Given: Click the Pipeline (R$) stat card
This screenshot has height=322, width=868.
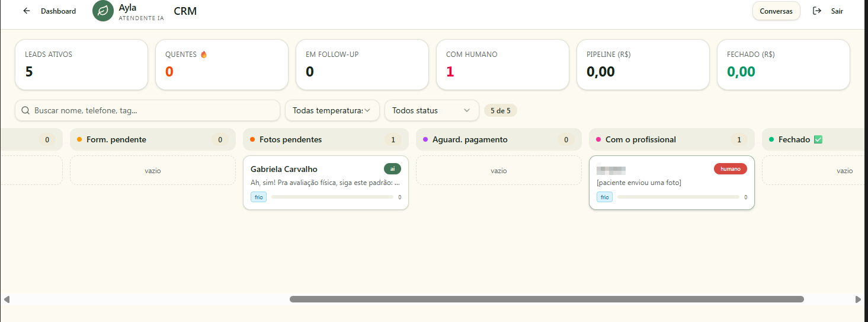Looking at the screenshot, I should click(x=643, y=65).
